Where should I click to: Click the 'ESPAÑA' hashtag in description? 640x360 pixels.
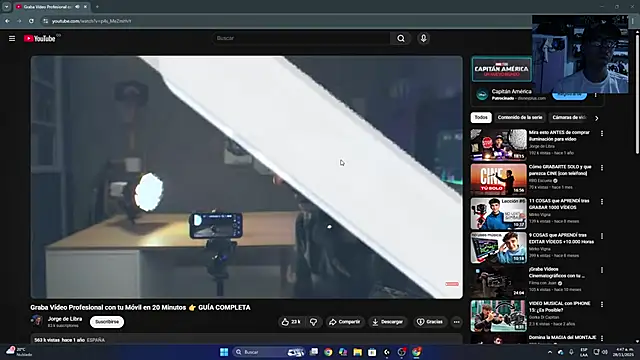96,340
